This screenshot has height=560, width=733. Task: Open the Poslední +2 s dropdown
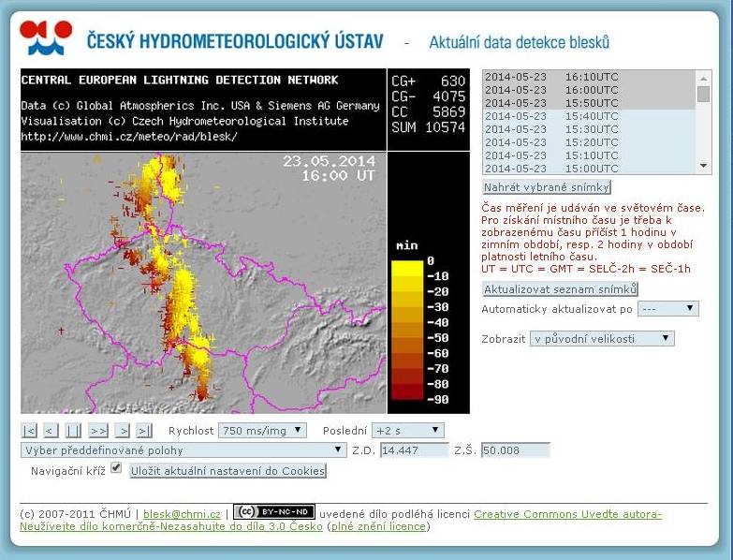pos(407,431)
